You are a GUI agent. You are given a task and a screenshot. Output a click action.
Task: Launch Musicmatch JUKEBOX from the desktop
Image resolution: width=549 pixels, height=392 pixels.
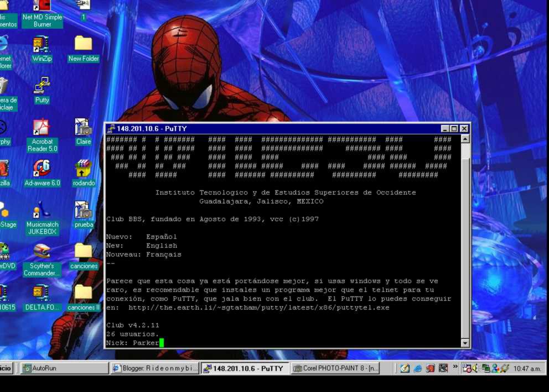pyautogui.click(x=42, y=218)
